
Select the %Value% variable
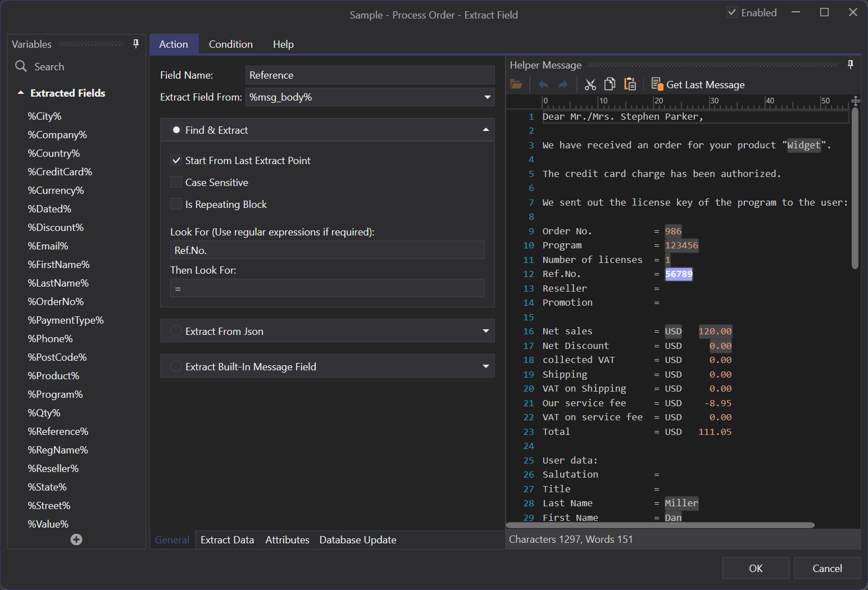pyautogui.click(x=48, y=524)
